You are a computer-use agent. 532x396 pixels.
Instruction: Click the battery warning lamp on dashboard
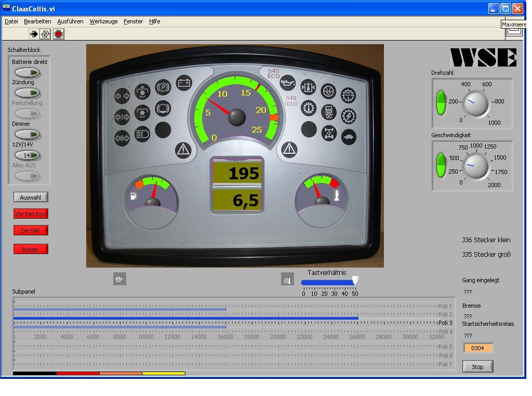(x=184, y=83)
